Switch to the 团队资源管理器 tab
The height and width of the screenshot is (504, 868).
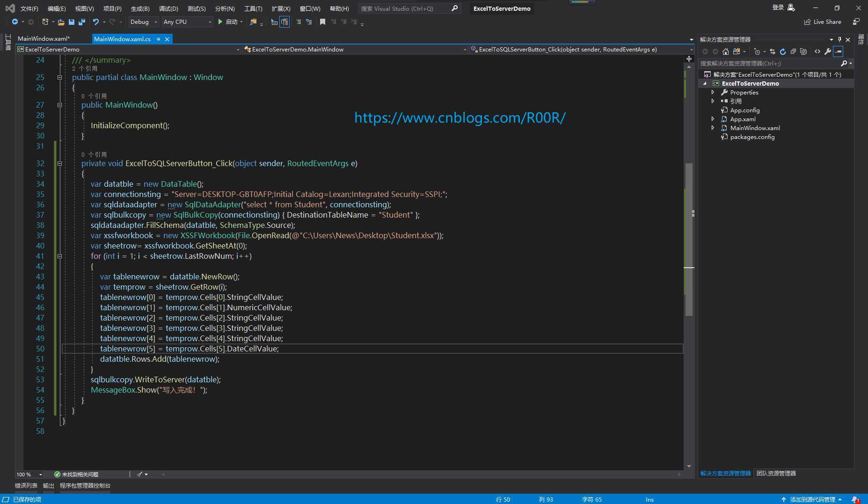point(776,474)
